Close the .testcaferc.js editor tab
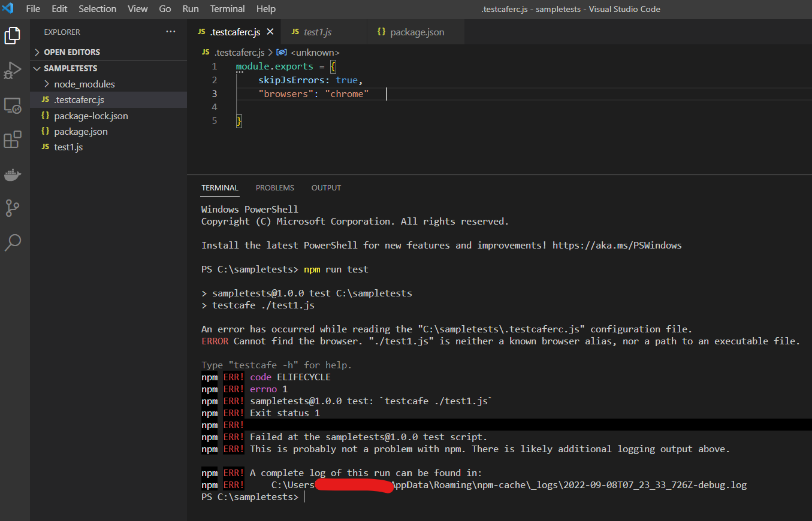Viewport: 812px width, 521px height. pyautogui.click(x=270, y=32)
